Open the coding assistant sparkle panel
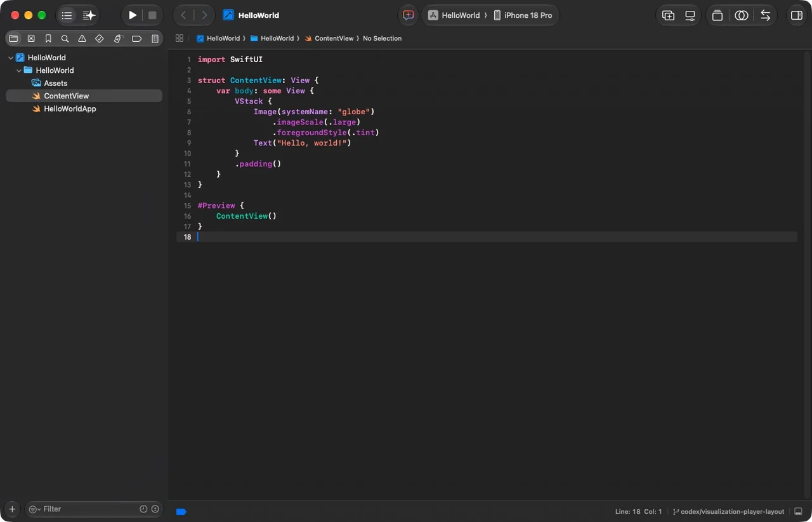The height and width of the screenshot is (522, 812). point(89,15)
